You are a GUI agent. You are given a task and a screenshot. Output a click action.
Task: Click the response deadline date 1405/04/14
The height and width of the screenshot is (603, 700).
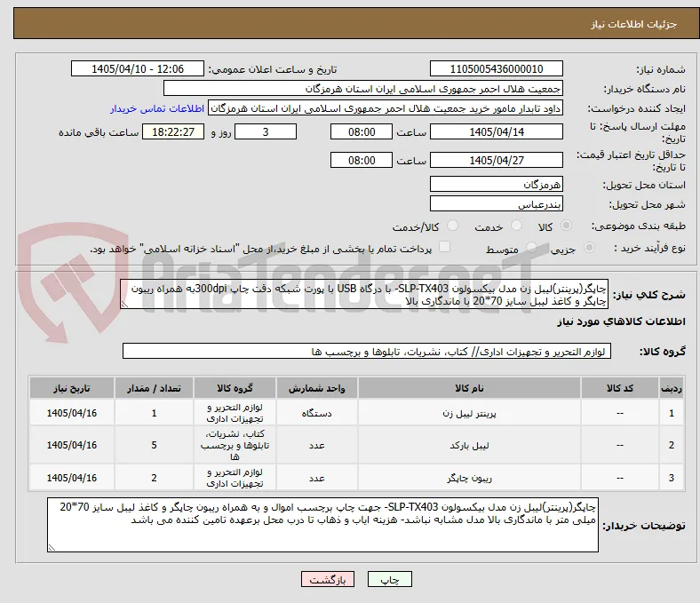[497, 131]
